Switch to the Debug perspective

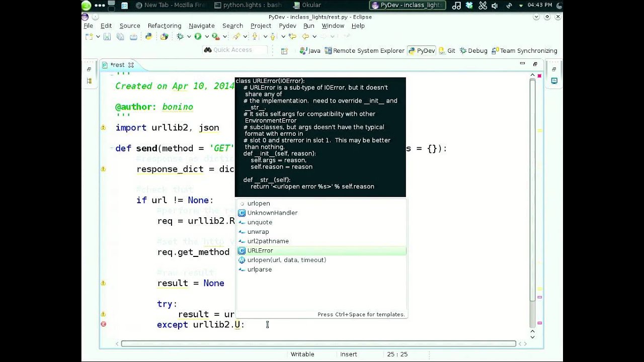pyautogui.click(x=473, y=51)
